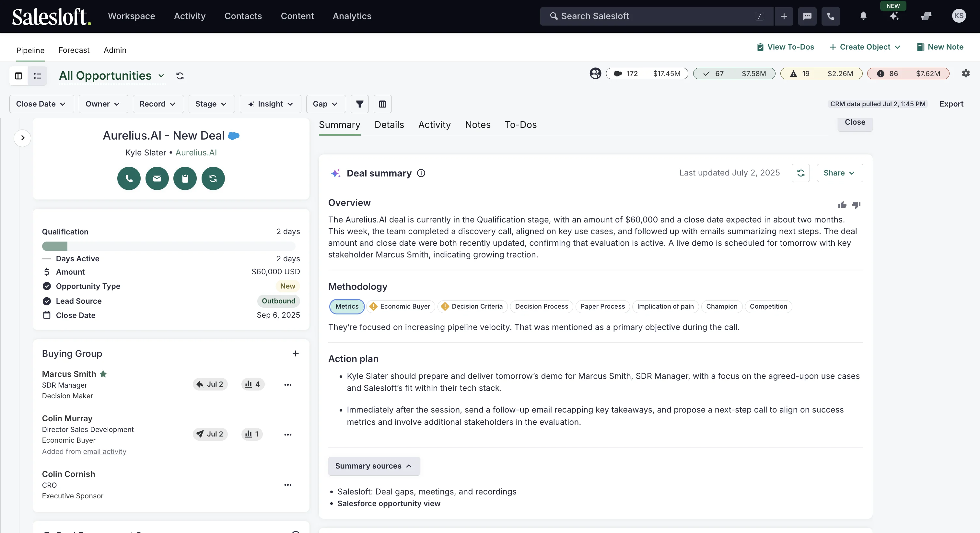Click the Salesforce cloud icon beside deal name
The width and height of the screenshot is (980, 533).
(x=234, y=136)
